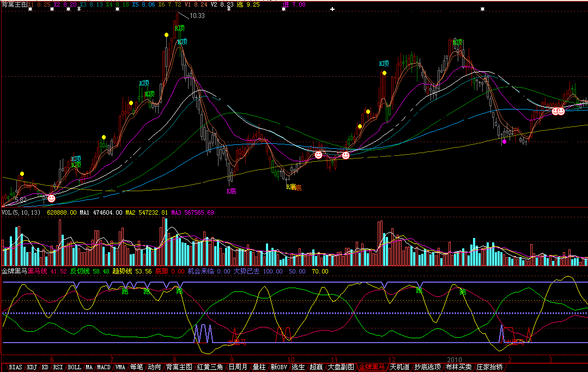Click the X1 8.25 indicator value
The height and width of the screenshot is (372, 588).
tap(39, 4)
